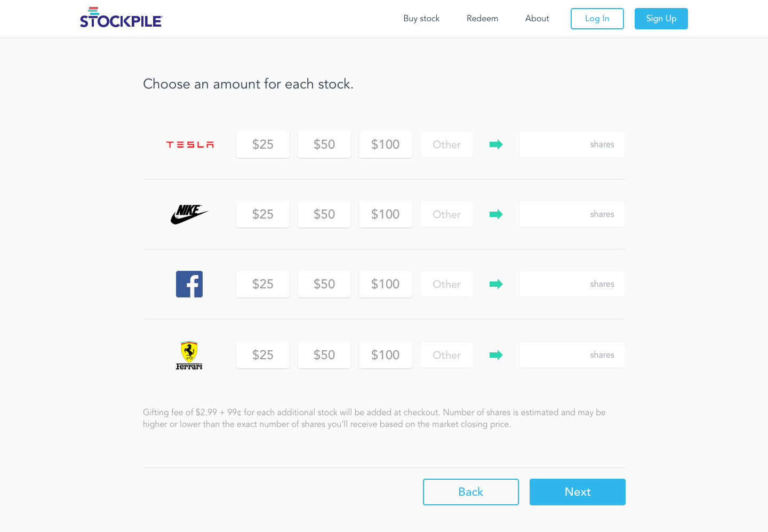
Task: Click the Tesla logo
Action: (x=190, y=144)
